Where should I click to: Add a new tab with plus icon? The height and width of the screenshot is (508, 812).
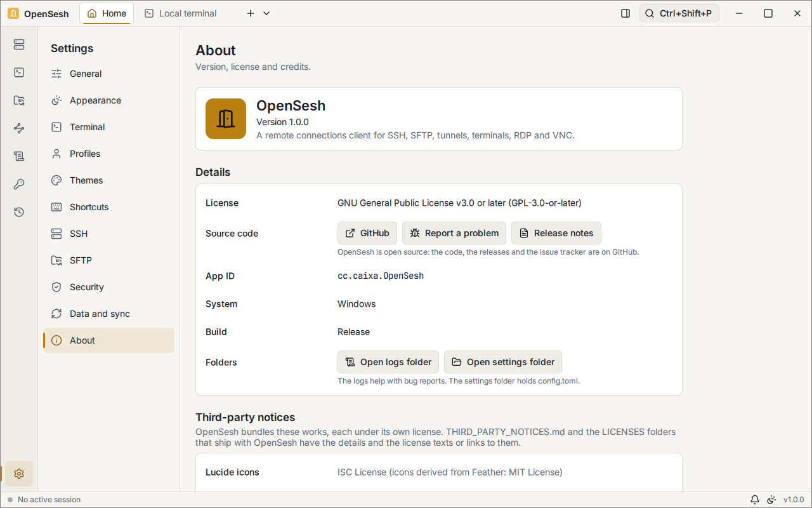pyautogui.click(x=251, y=13)
